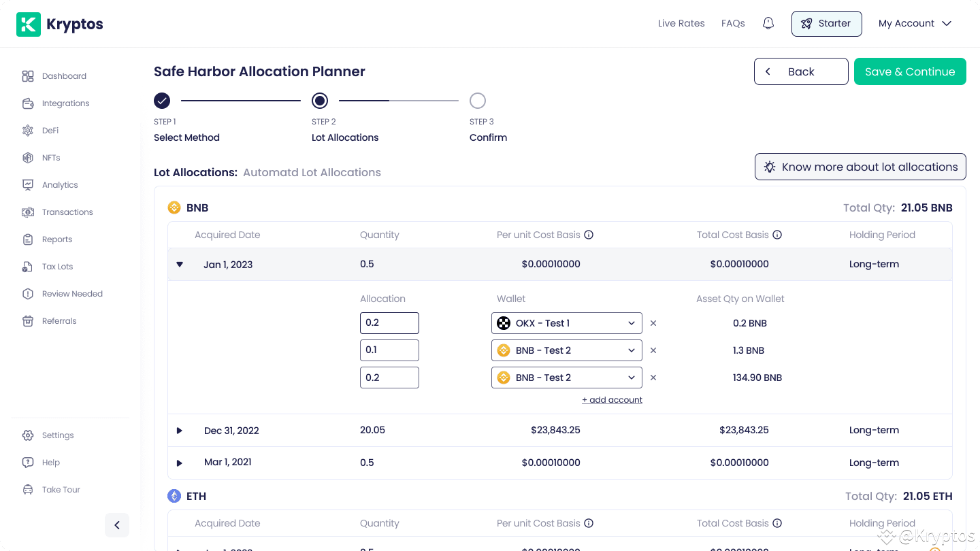Open the OKX - Test 1 wallet dropdown
The height and width of the screenshot is (551, 980).
(566, 323)
